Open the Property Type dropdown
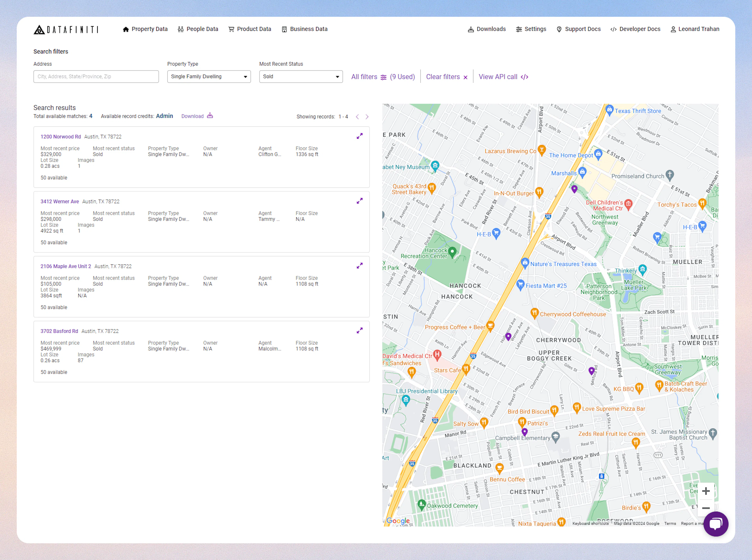This screenshot has height=560, width=752. click(209, 76)
